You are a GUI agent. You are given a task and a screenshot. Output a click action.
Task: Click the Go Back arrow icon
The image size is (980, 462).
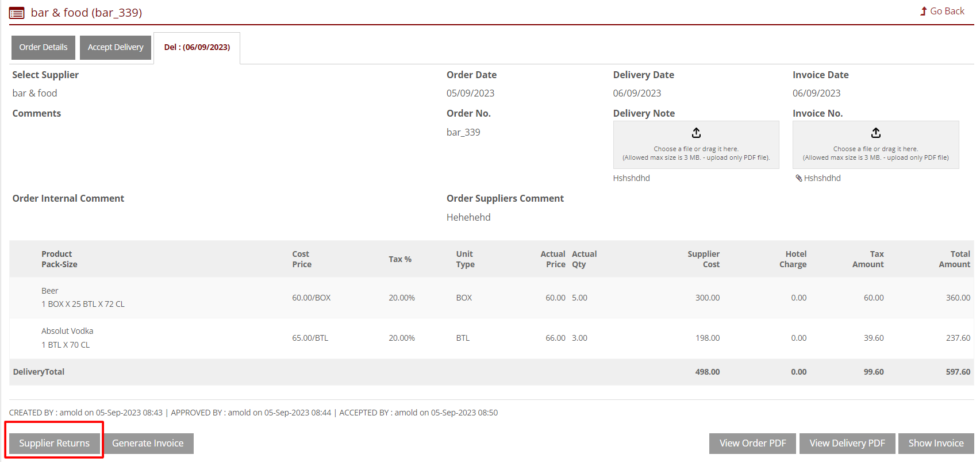pyautogui.click(x=924, y=11)
